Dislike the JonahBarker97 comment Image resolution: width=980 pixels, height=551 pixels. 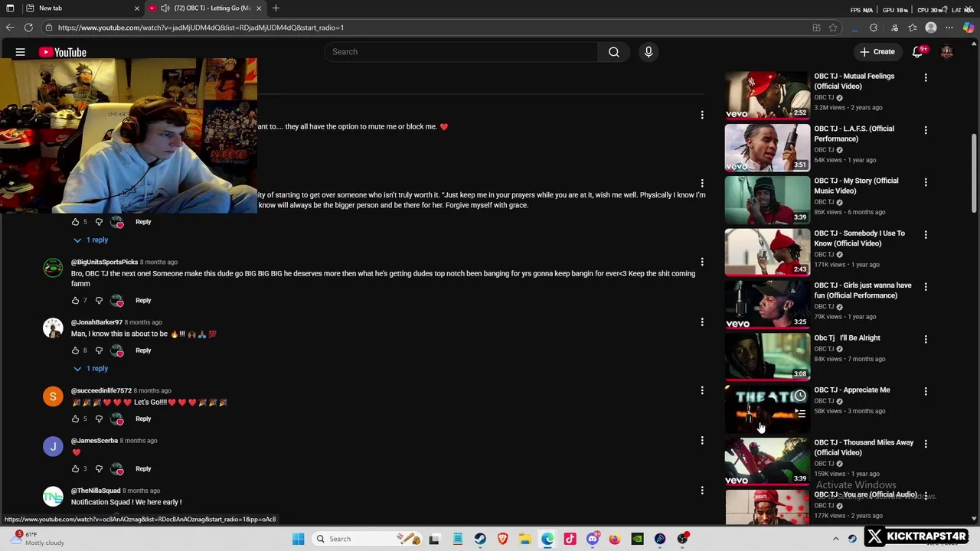(x=99, y=350)
